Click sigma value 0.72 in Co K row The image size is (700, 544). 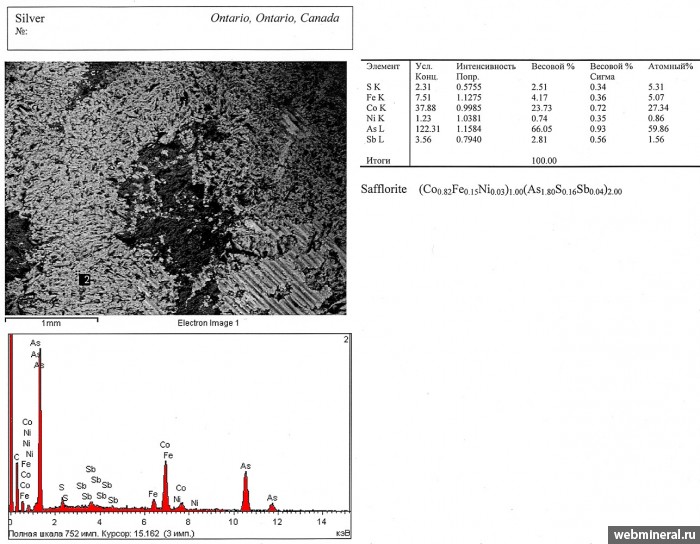pos(598,108)
